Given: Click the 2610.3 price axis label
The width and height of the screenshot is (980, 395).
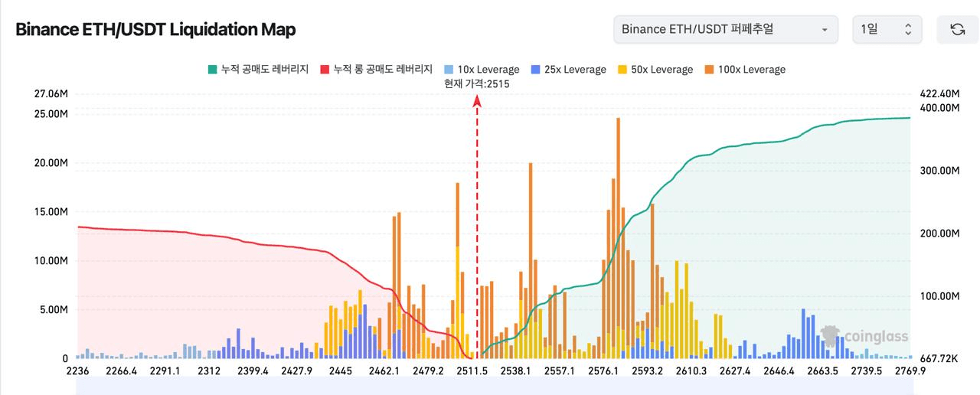Looking at the screenshot, I should point(692,371).
